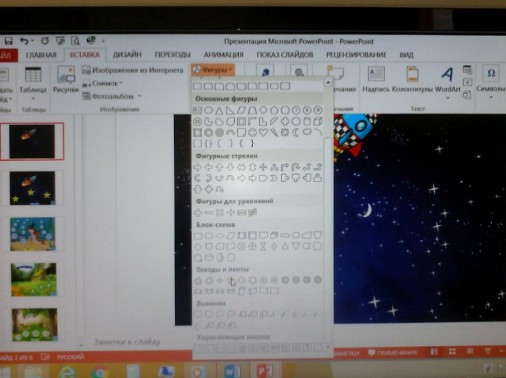506x378 pixels.
Task: Click the Save icon in quick access
Action: coord(8,41)
